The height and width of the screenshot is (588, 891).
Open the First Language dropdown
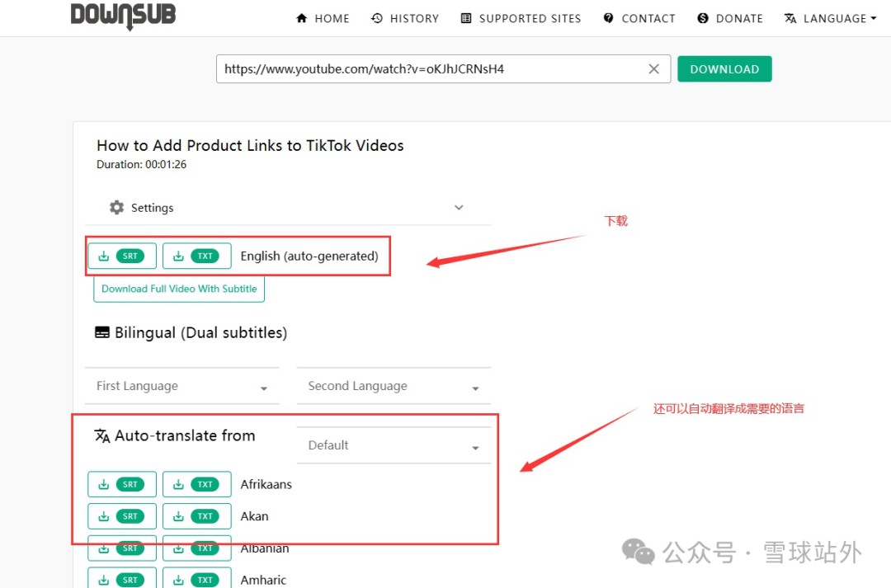coord(182,386)
